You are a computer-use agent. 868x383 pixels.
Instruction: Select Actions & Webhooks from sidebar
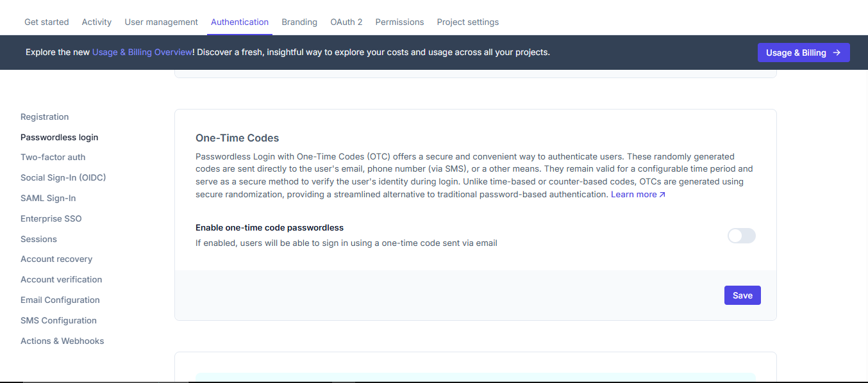pos(62,341)
